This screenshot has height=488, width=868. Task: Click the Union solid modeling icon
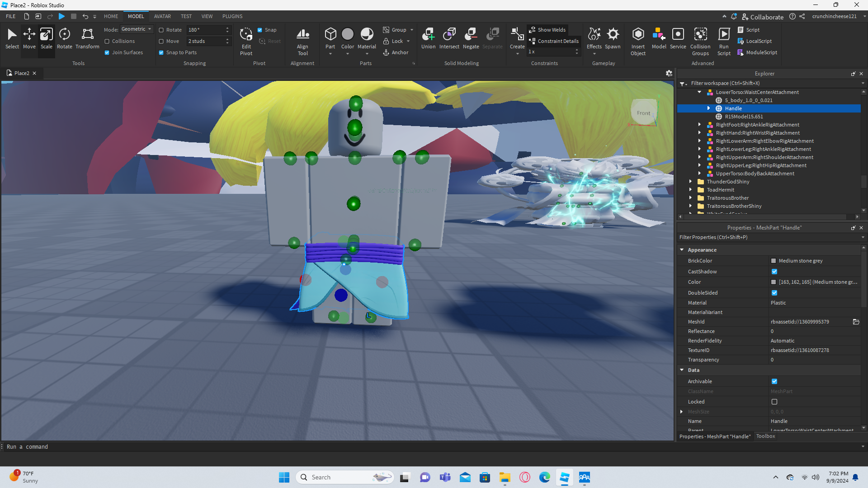[x=428, y=38]
